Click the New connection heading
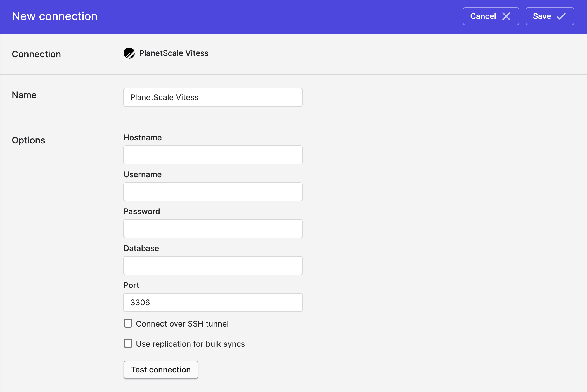The image size is (587, 392). [55, 16]
